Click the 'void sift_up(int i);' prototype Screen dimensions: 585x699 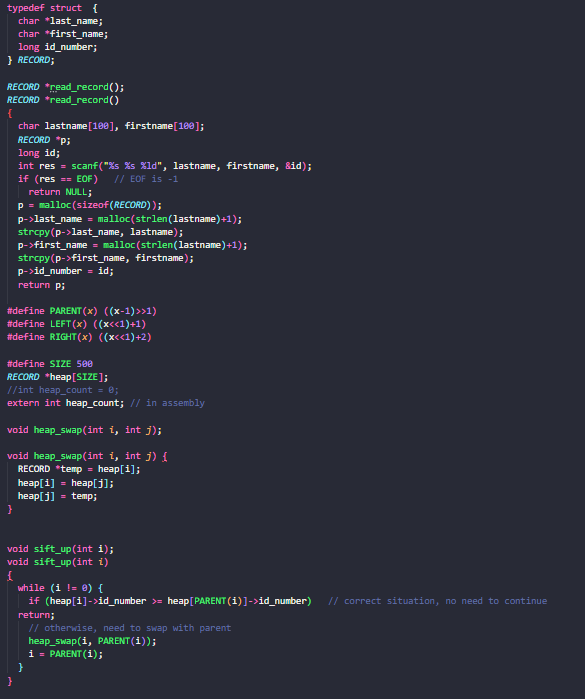pyautogui.click(x=60, y=549)
